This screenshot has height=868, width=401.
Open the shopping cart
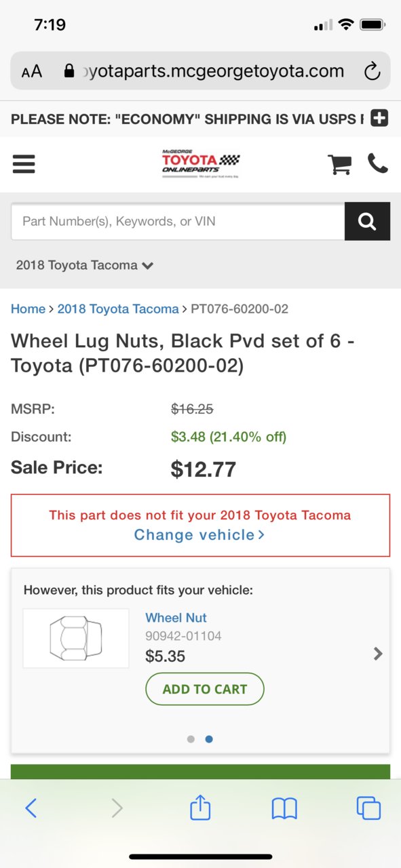[x=339, y=163]
